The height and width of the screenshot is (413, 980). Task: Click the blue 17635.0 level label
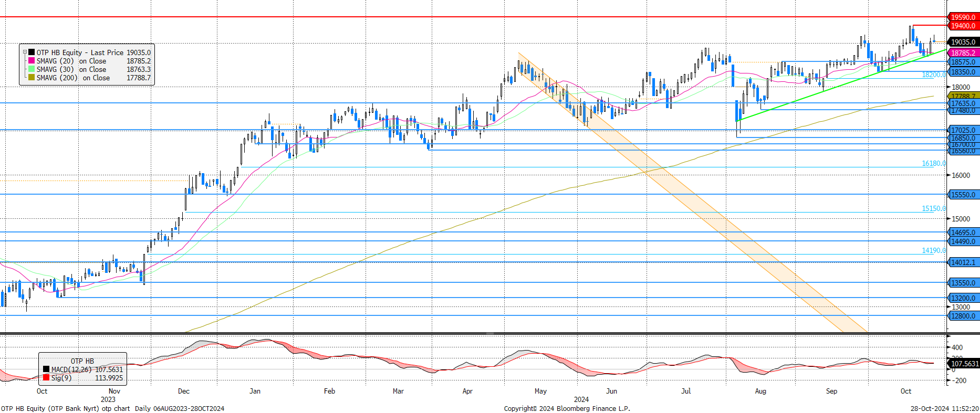(963, 103)
